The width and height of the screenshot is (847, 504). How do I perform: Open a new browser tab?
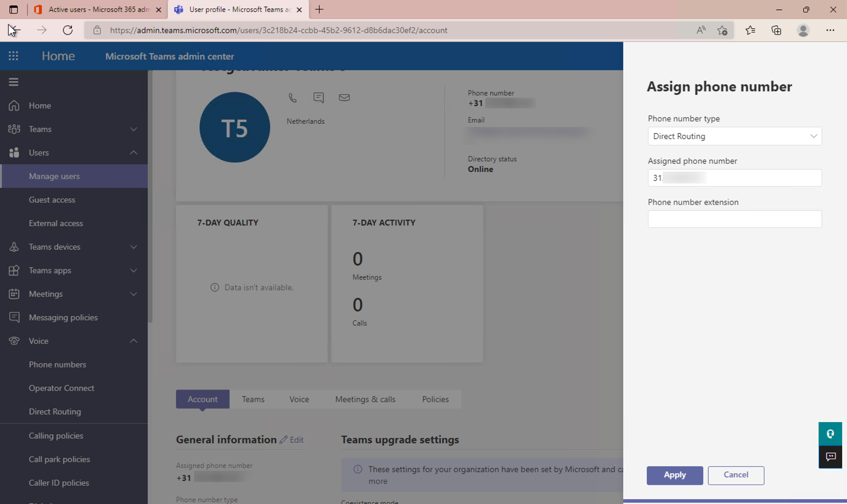[x=319, y=10]
